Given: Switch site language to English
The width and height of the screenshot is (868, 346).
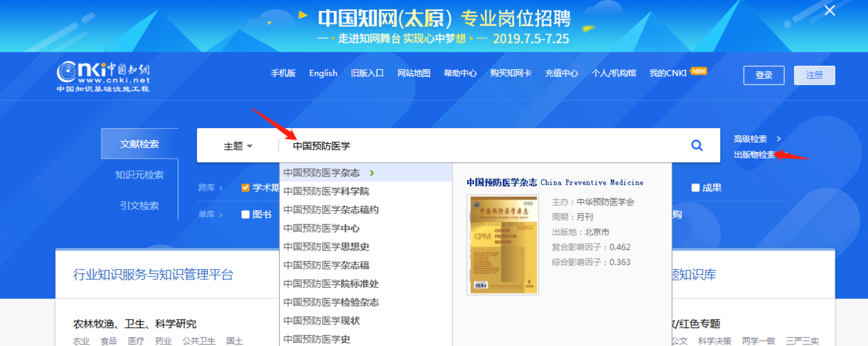Looking at the screenshot, I should tap(323, 73).
